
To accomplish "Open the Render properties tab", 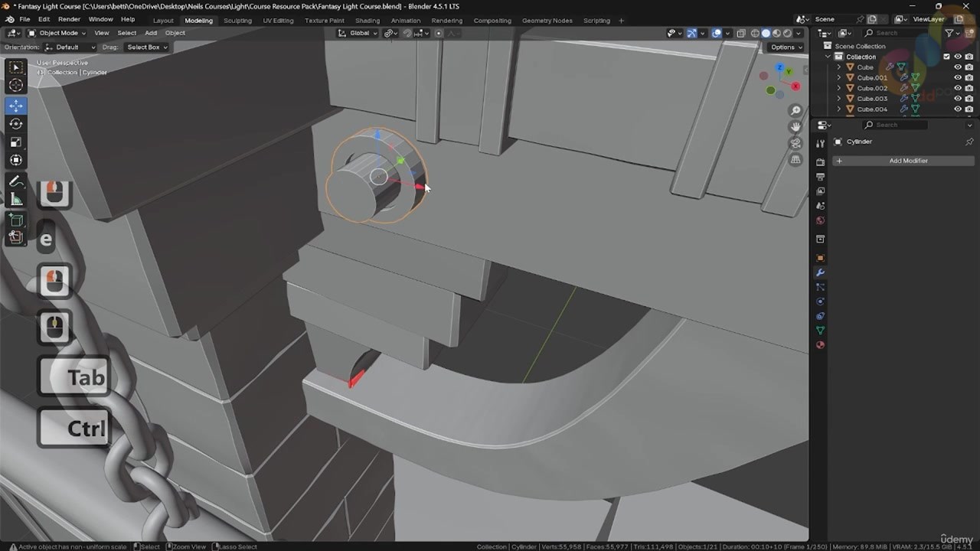I will click(x=820, y=162).
